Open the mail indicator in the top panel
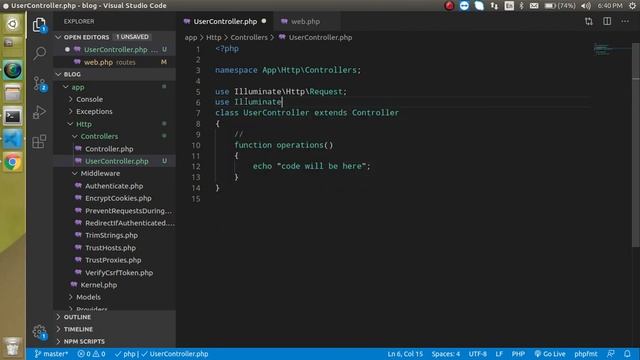This screenshot has height=360, width=640. pyautogui.click(x=534, y=5)
